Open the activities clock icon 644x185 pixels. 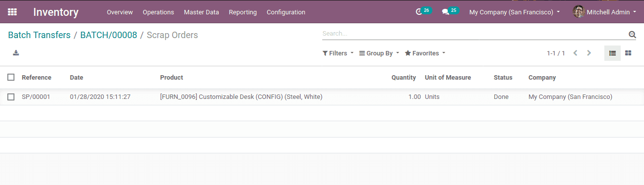pyautogui.click(x=419, y=12)
